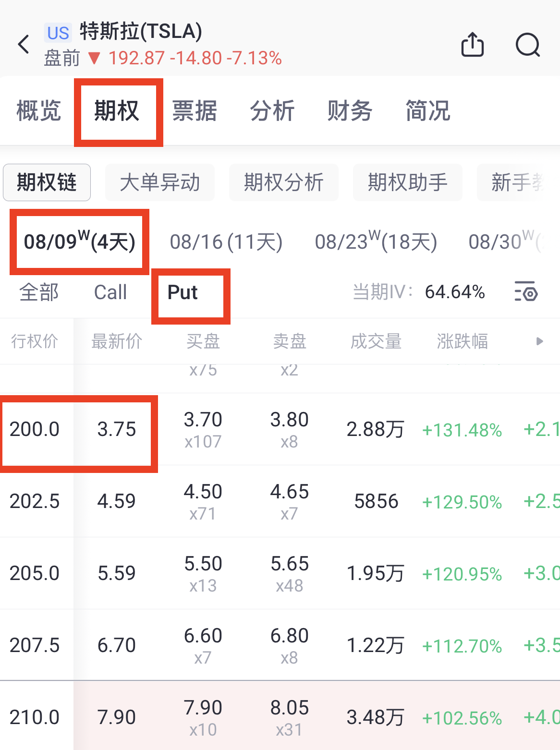Choose the 08/30 expiry date
The width and height of the screenshot is (560, 750).
coord(506,242)
